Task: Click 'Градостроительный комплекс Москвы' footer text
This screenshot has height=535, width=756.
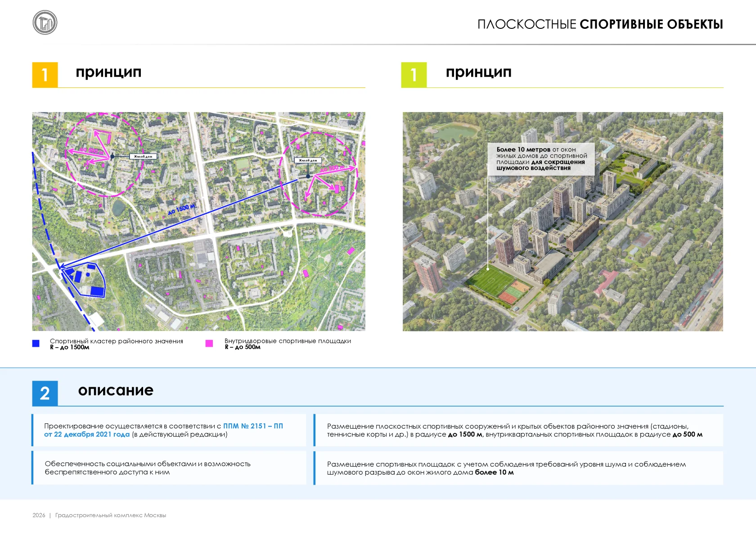Action: pos(111,515)
